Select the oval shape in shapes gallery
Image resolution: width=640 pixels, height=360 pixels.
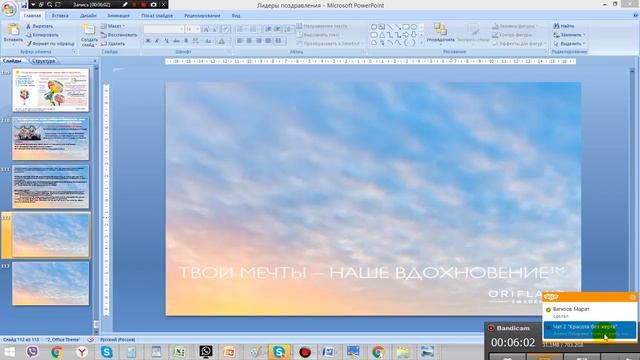pos(414,27)
